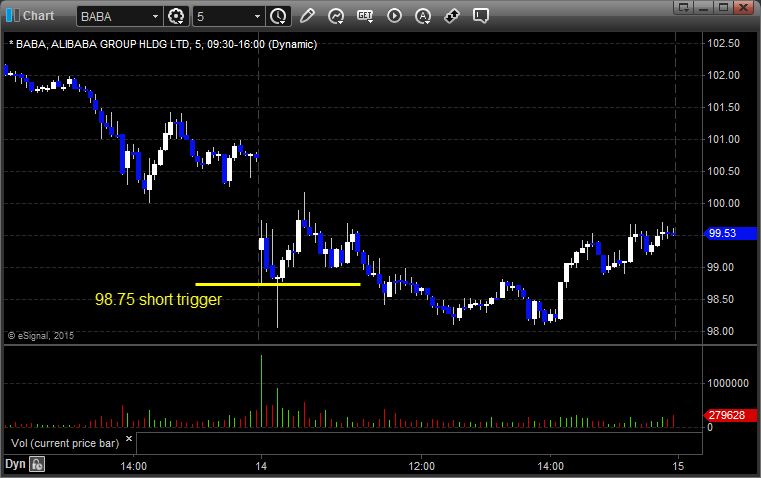Open the symbol settings gear icon

(176, 16)
